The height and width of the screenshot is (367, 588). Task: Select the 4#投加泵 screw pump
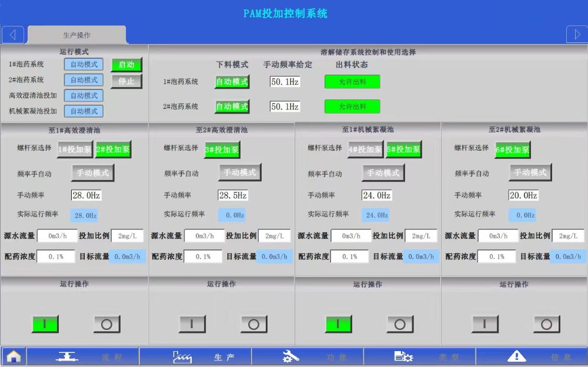click(x=365, y=150)
